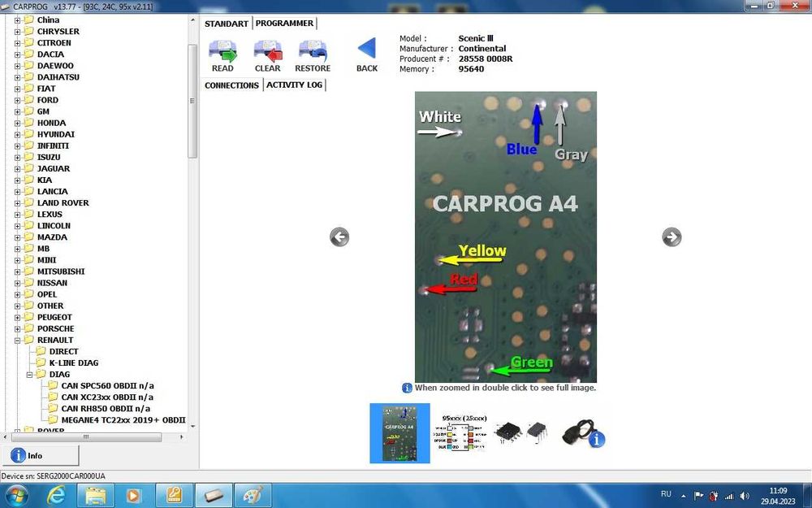Expand the CHRYSLER tree node

(18, 32)
